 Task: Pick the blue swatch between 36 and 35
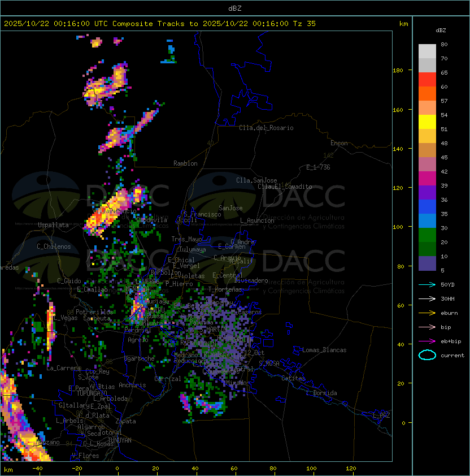click(x=427, y=207)
